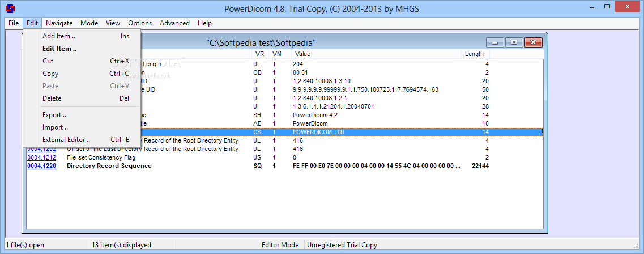The height and width of the screenshot is (254, 644).
Task: Click 13 item(s) displayed status text
Action: pos(122,245)
